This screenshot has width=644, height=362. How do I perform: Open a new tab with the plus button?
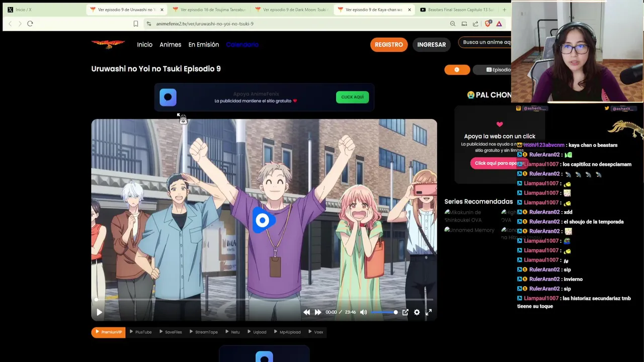pyautogui.click(x=504, y=10)
